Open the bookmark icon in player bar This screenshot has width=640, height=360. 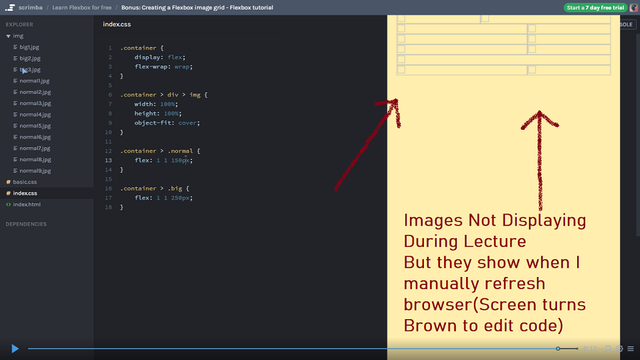(608, 349)
